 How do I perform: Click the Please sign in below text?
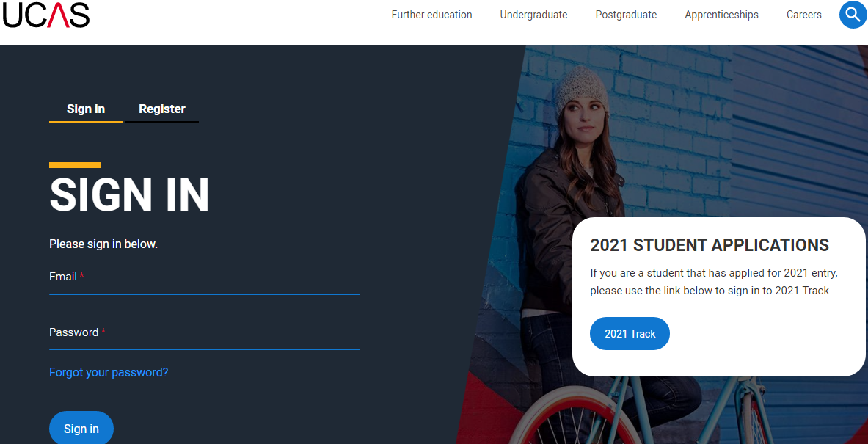(x=103, y=244)
